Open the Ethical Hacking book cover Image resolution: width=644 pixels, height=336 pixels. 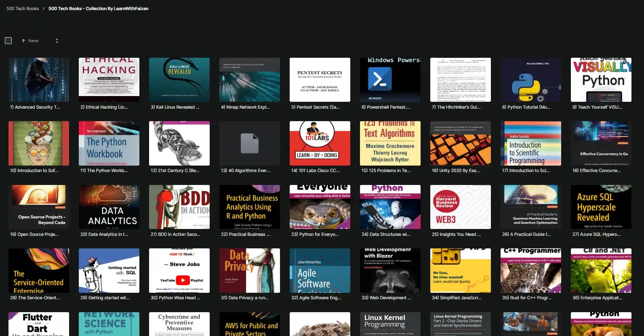coord(109,80)
